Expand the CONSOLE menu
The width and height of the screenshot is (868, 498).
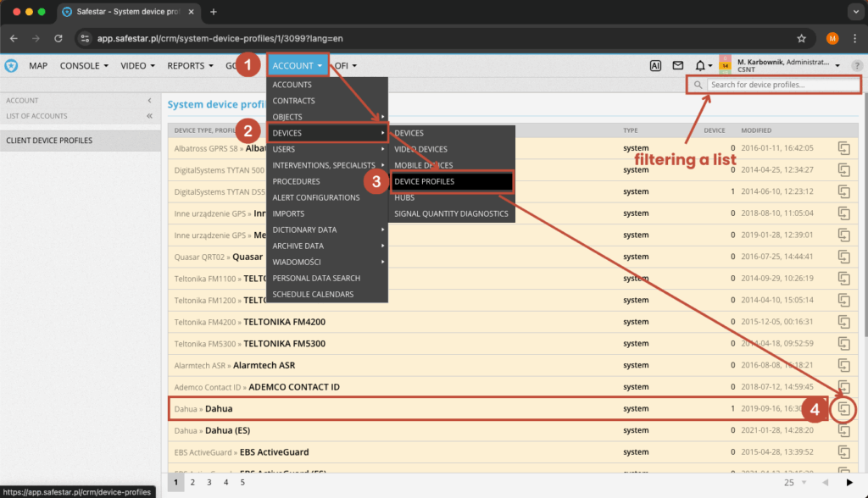84,66
